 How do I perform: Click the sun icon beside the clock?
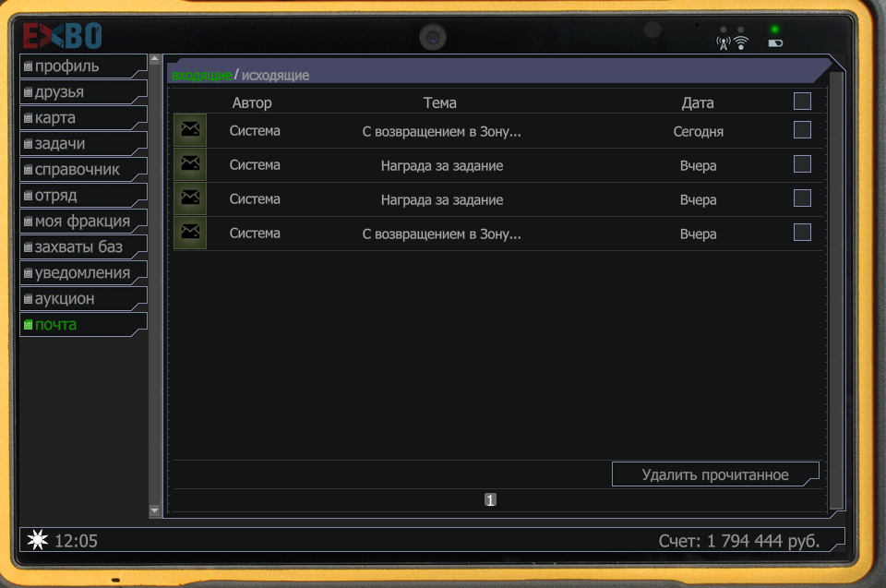(x=38, y=541)
